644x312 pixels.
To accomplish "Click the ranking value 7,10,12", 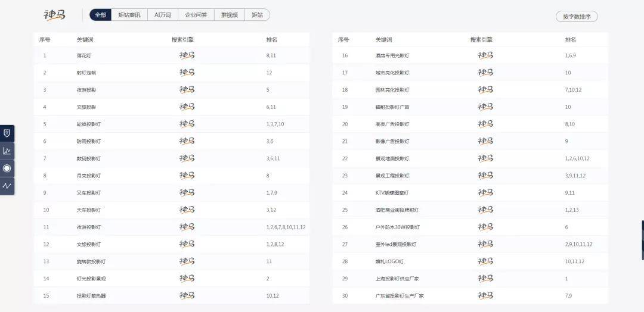I will [x=574, y=90].
